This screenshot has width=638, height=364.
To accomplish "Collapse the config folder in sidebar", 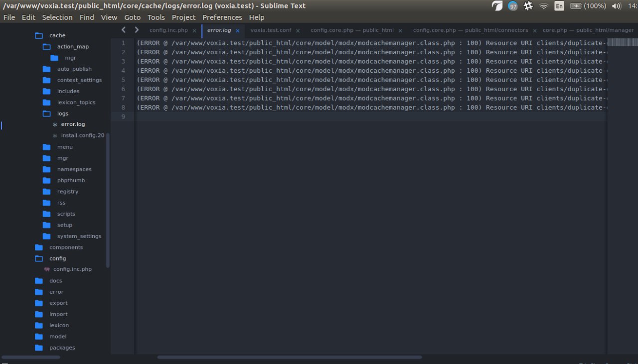I will click(39, 258).
